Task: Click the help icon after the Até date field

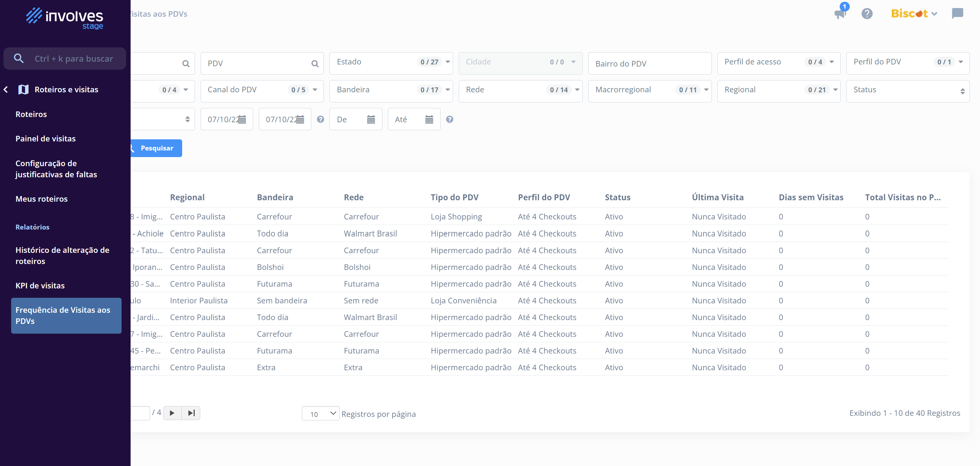Action: point(449,119)
